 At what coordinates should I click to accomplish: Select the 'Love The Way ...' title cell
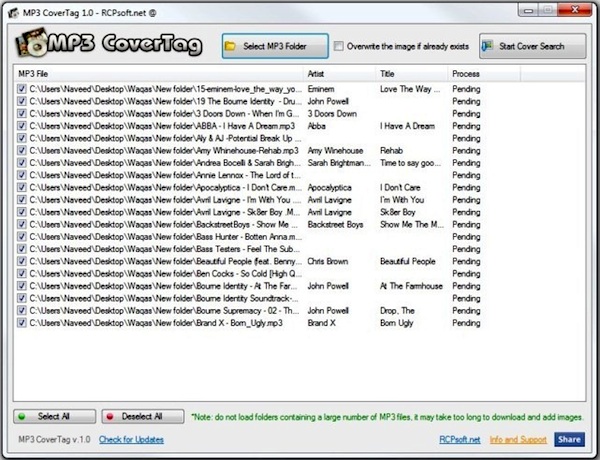(410, 89)
